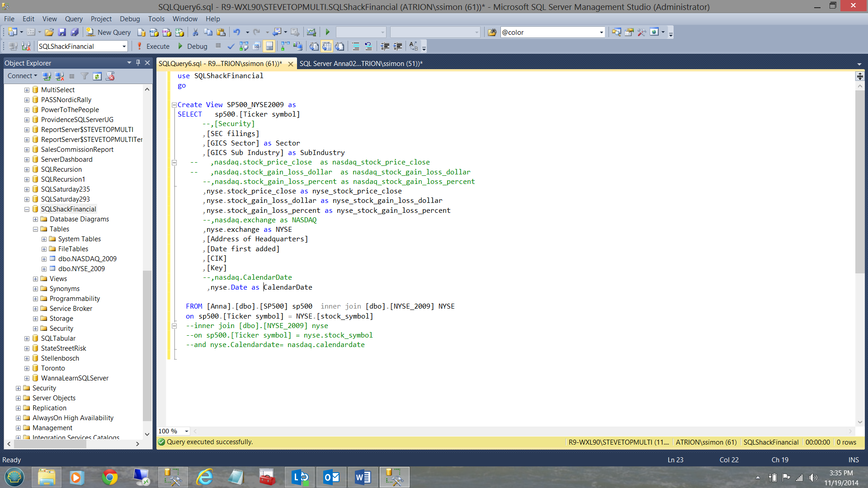Click the Open File folder icon
868x488 pixels.
(49, 32)
